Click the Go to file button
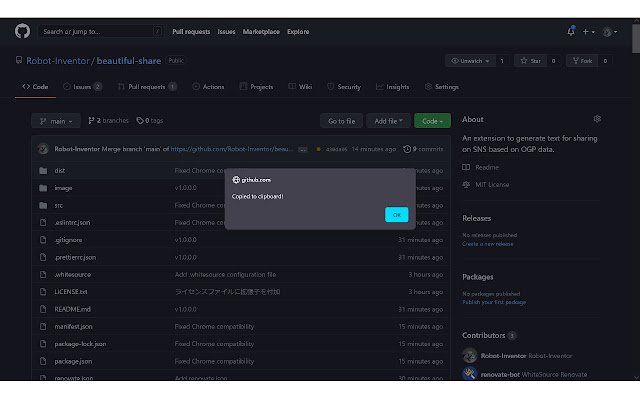This screenshot has height=400, width=640. tap(341, 121)
